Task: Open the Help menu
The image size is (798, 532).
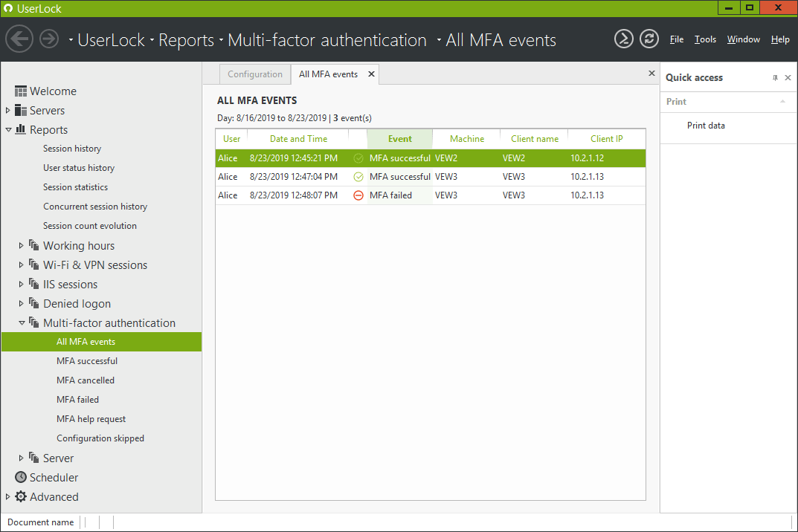Action: (x=779, y=39)
